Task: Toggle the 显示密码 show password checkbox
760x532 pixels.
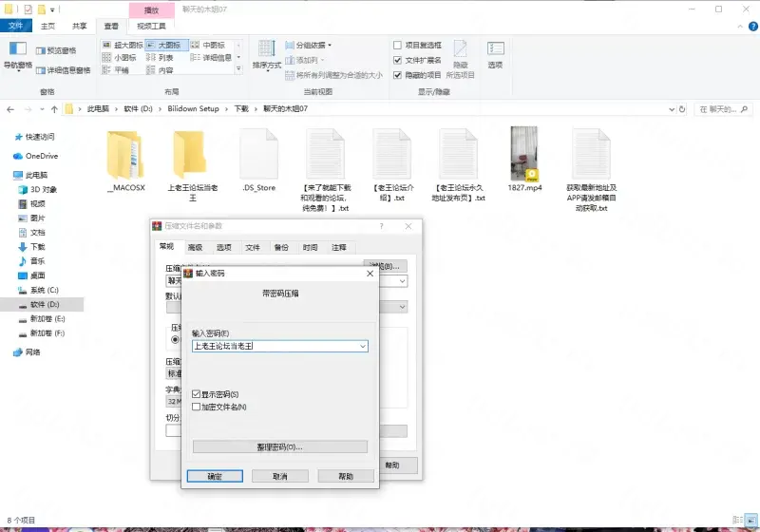Action: tap(197, 393)
